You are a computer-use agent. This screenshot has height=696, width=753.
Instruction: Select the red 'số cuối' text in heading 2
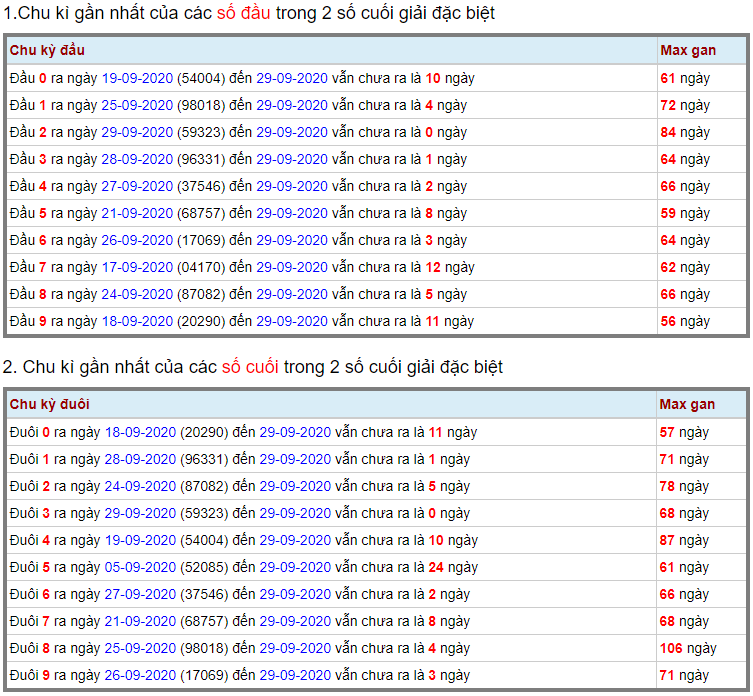coord(250,367)
